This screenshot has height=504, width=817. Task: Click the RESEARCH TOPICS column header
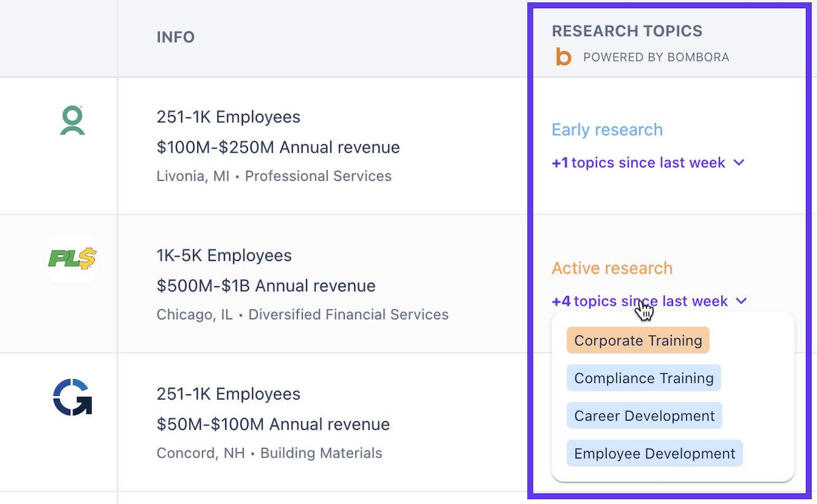(627, 31)
